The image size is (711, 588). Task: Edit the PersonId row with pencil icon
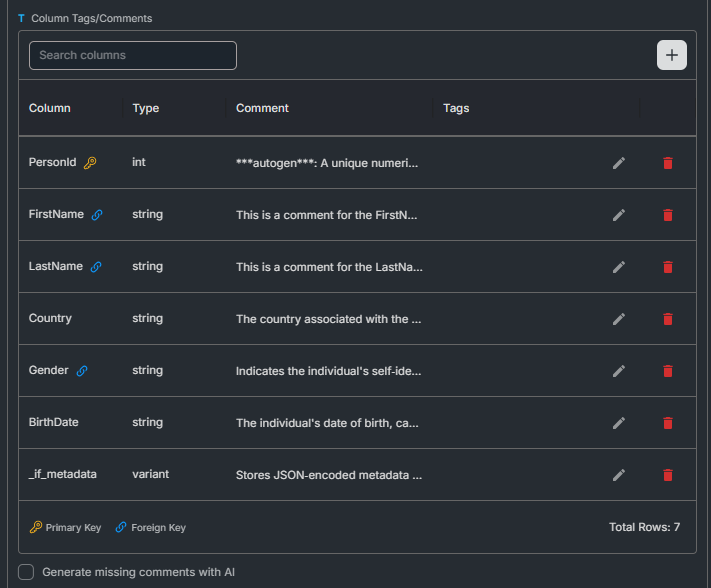(x=619, y=163)
